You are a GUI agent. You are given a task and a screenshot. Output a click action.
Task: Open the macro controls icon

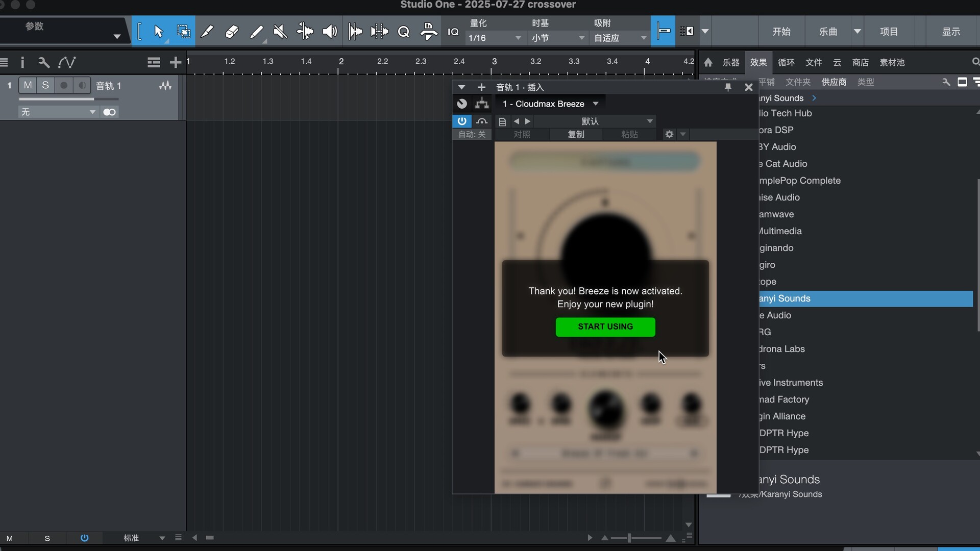[428, 32]
